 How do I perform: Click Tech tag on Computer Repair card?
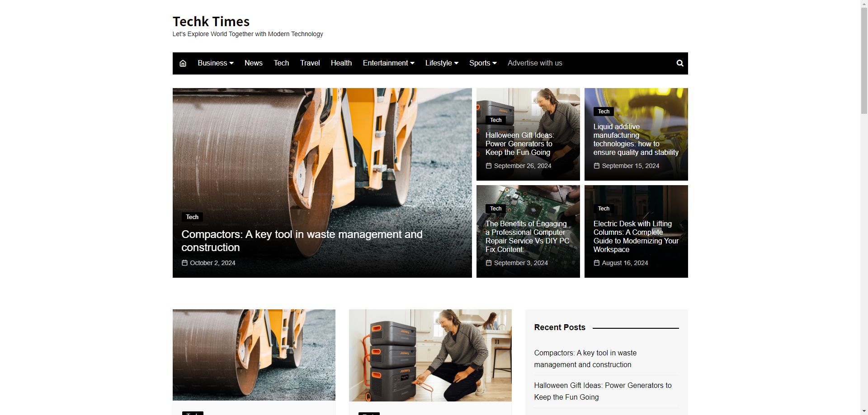point(496,209)
